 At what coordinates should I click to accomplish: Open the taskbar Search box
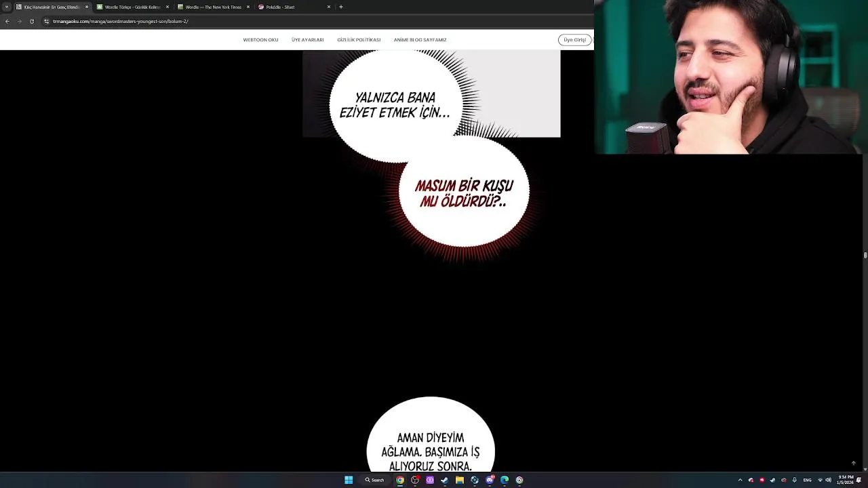point(375,480)
